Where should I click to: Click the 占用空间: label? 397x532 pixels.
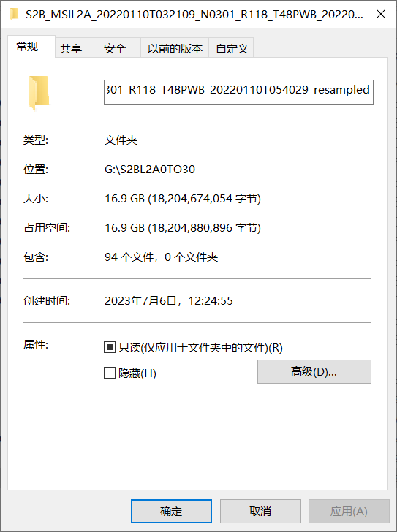(x=47, y=228)
